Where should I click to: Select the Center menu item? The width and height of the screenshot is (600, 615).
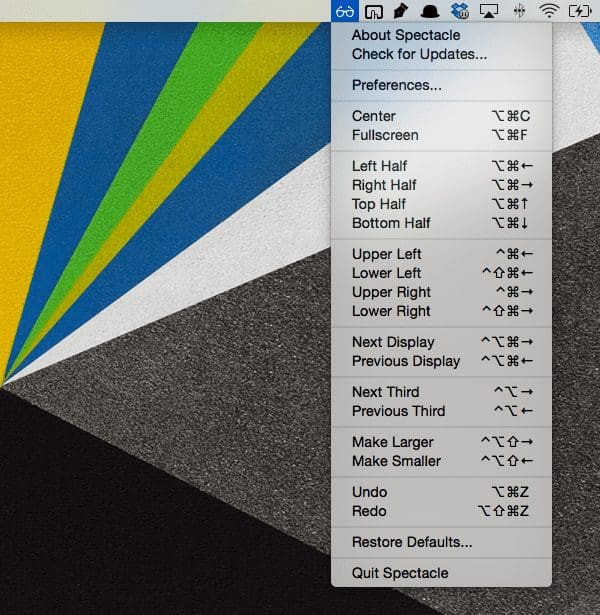coord(441,116)
